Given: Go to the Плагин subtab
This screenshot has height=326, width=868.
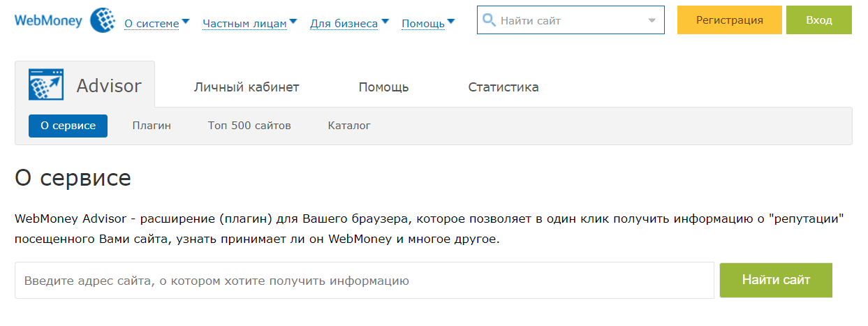Looking at the screenshot, I should tap(152, 126).
